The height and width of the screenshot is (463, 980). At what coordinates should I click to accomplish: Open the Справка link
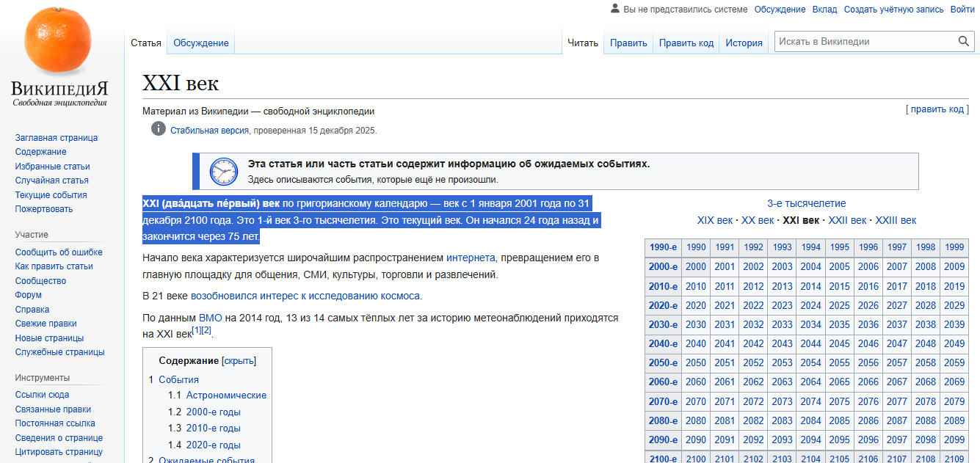32,310
